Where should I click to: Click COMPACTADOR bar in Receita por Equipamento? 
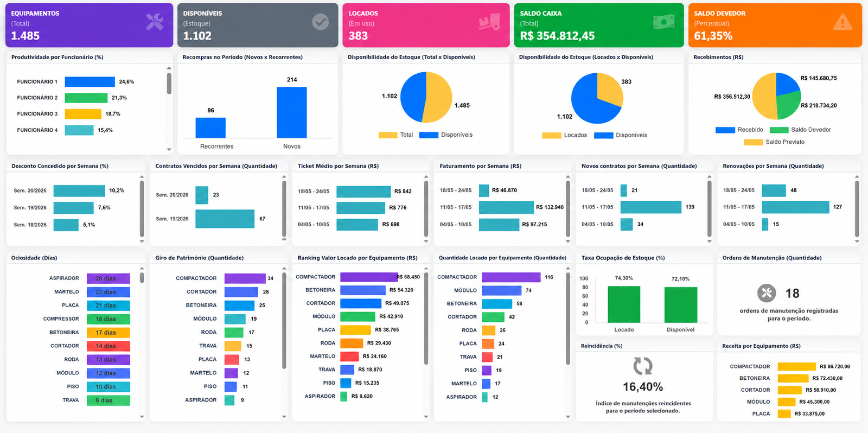click(x=797, y=367)
